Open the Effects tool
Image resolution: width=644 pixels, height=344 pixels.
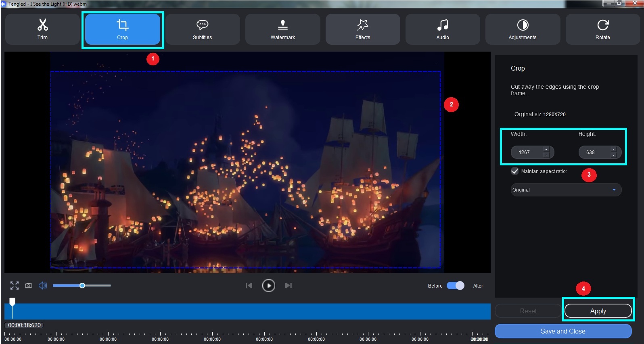point(363,29)
